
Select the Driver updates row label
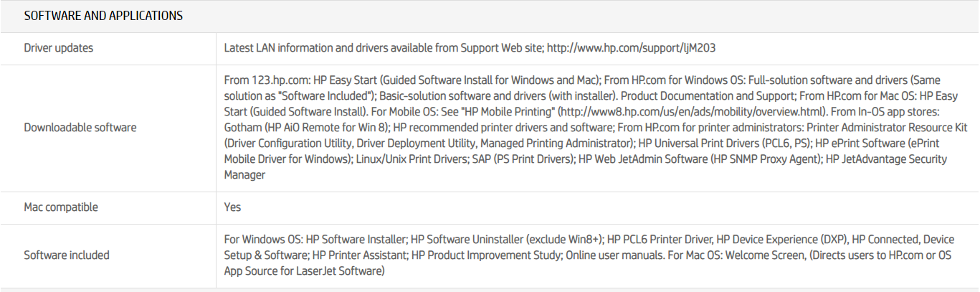pyautogui.click(x=59, y=48)
